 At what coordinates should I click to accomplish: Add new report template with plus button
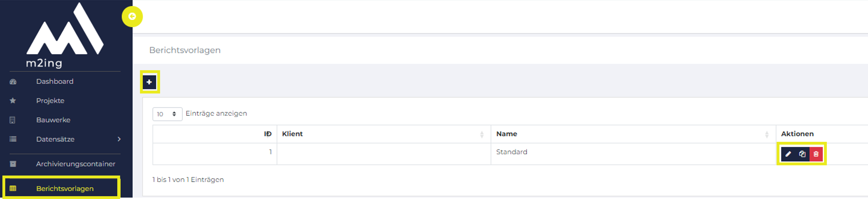pyautogui.click(x=149, y=82)
